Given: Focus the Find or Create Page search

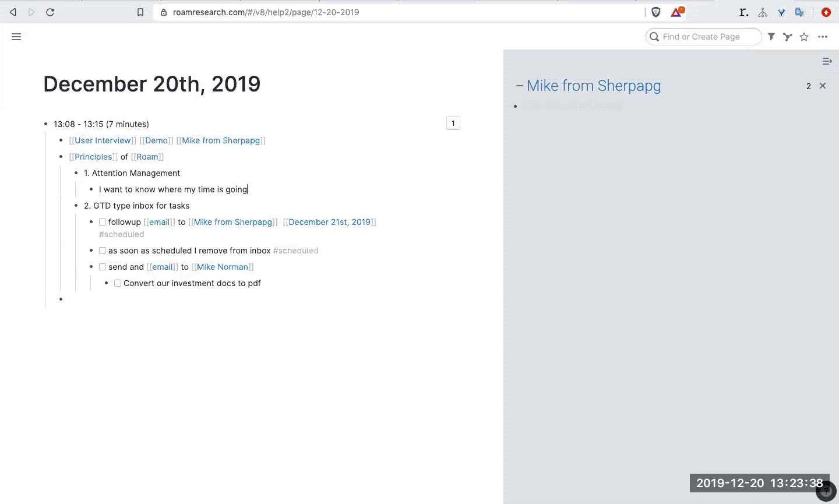Looking at the screenshot, I should pos(703,37).
